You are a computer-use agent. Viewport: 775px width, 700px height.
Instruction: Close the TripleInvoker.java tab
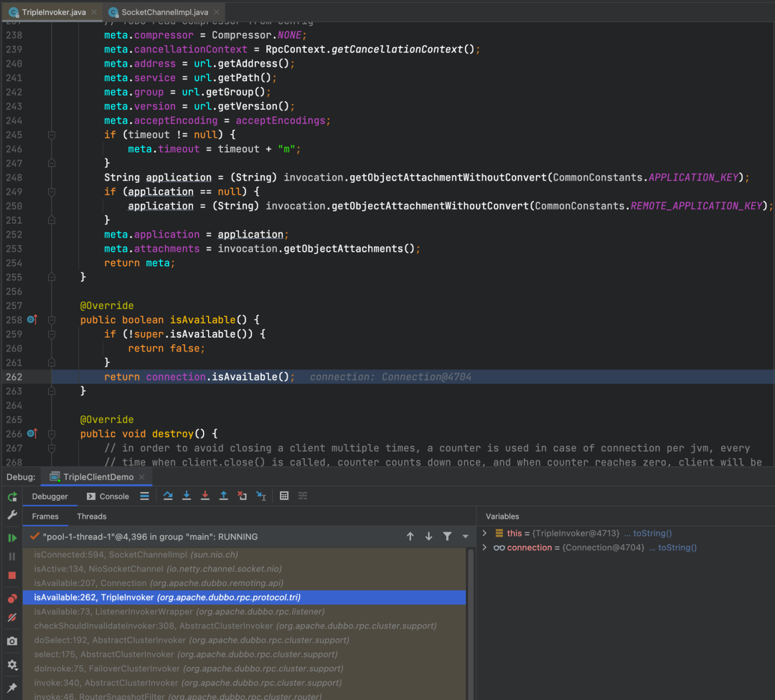tap(94, 12)
